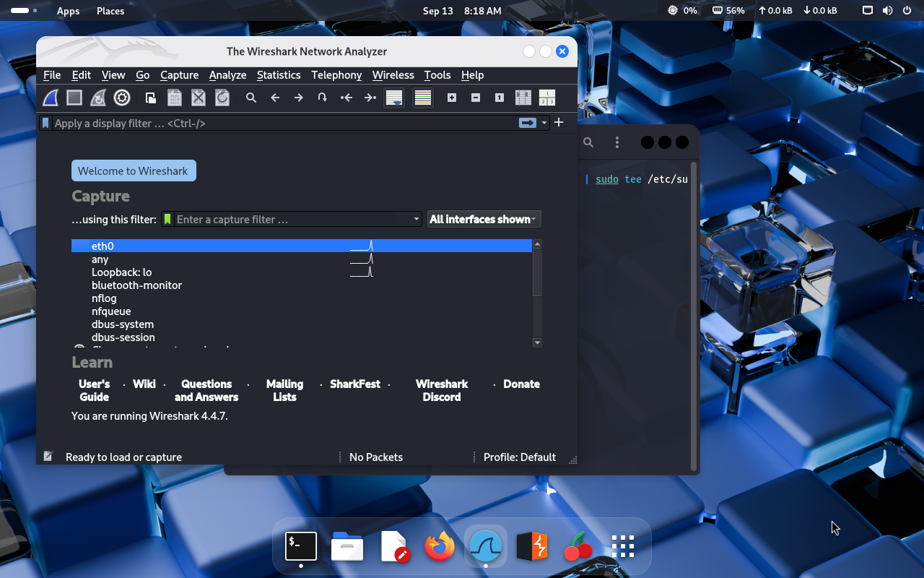Click the Go to specified packet icon

(x=323, y=98)
